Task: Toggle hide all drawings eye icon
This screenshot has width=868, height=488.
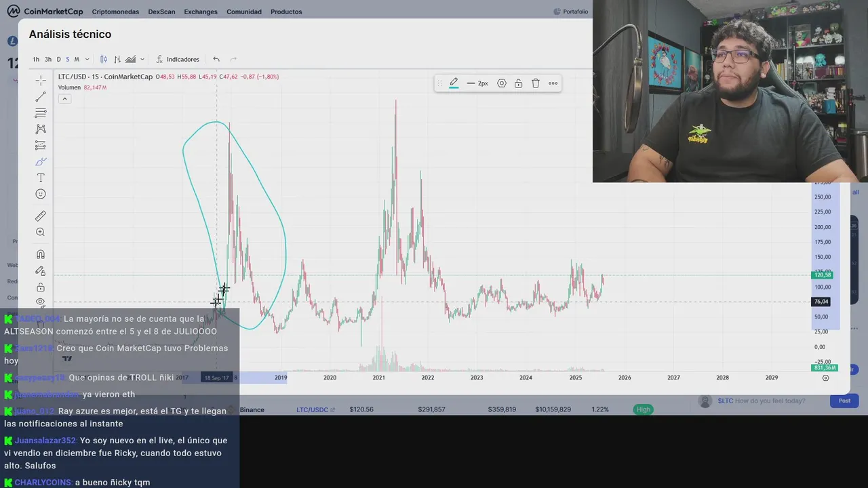Action: pos(41,302)
